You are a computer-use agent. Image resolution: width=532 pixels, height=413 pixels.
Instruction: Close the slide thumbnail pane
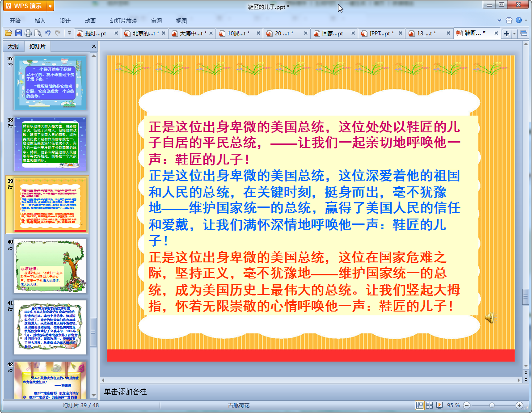[93, 46]
